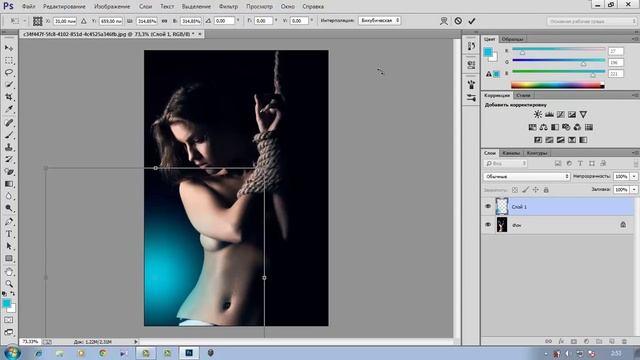Screen dimensions: 640x360
Task: Toggle maintain aspect ratio link
Action: pos(164,21)
